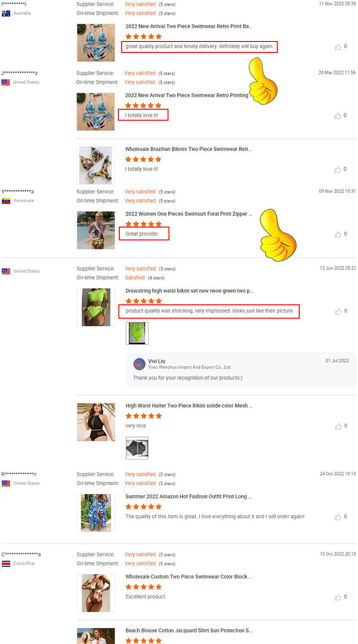Open the 'Drawstring high waist bikini set' product link
Viewport: 358px width, 644px height.
(190, 291)
